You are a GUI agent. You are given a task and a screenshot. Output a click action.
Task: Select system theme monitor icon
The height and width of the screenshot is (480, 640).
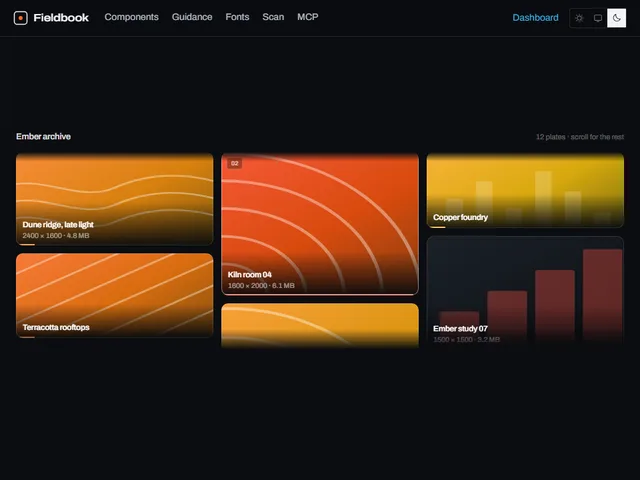point(598,18)
